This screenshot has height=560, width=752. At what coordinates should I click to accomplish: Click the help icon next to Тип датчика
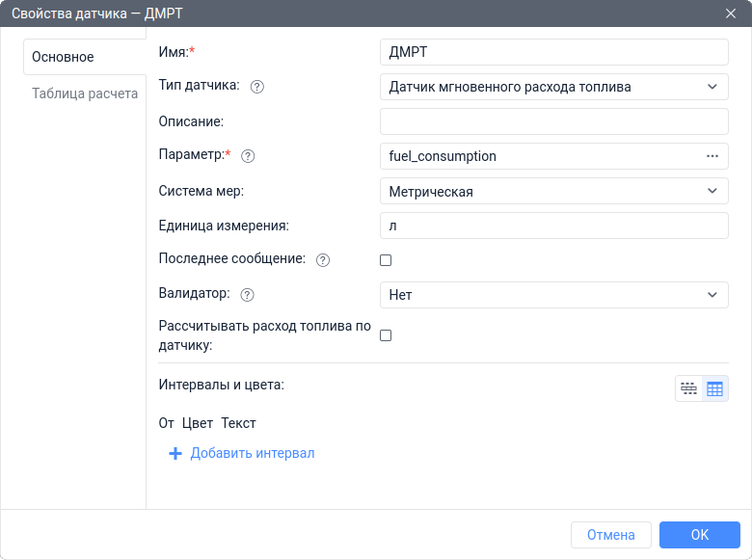pos(257,86)
